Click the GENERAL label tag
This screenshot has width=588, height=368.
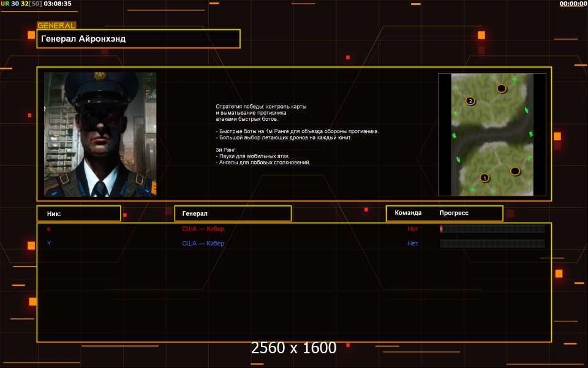click(56, 26)
